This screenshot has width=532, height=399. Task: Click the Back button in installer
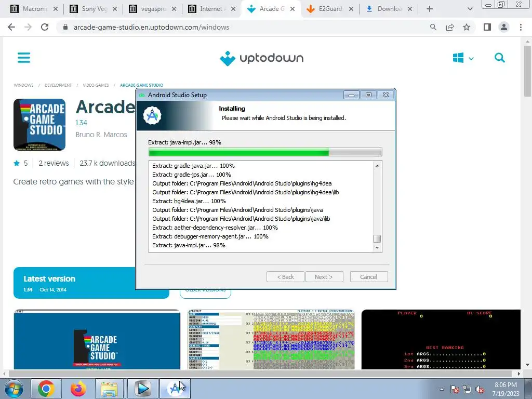coord(285,277)
